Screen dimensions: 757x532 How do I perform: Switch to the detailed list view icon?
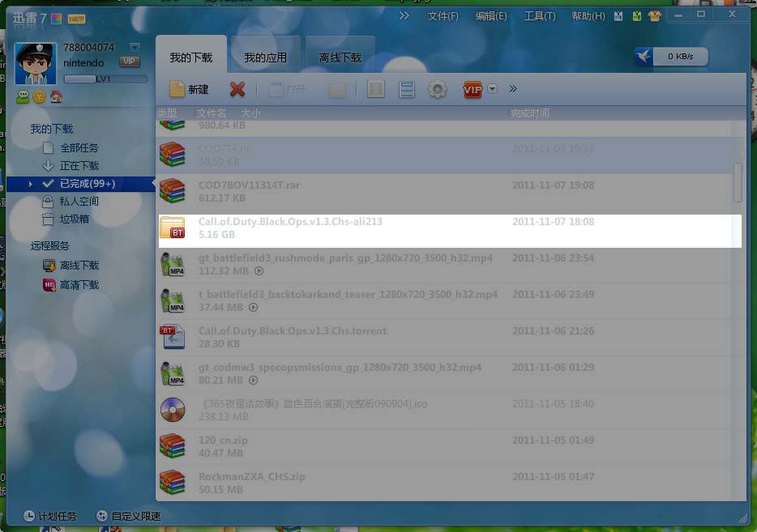pyautogui.click(x=375, y=89)
